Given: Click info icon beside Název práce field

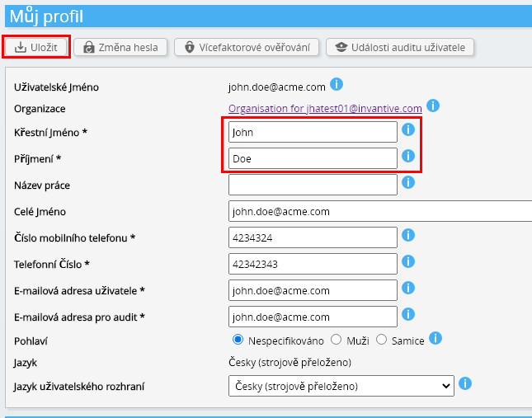Looking at the screenshot, I should [x=408, y=182].
